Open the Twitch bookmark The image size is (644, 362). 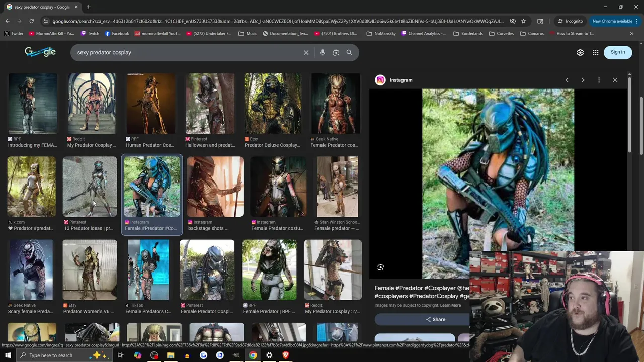(90, 34)
